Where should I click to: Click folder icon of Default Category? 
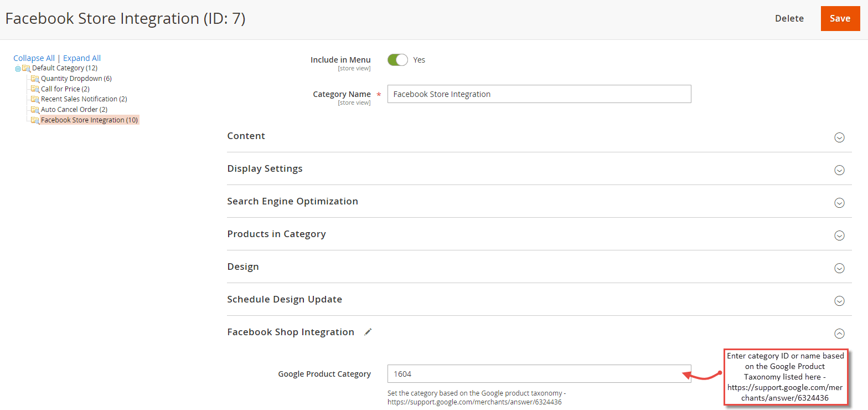[x=26, y=68]
